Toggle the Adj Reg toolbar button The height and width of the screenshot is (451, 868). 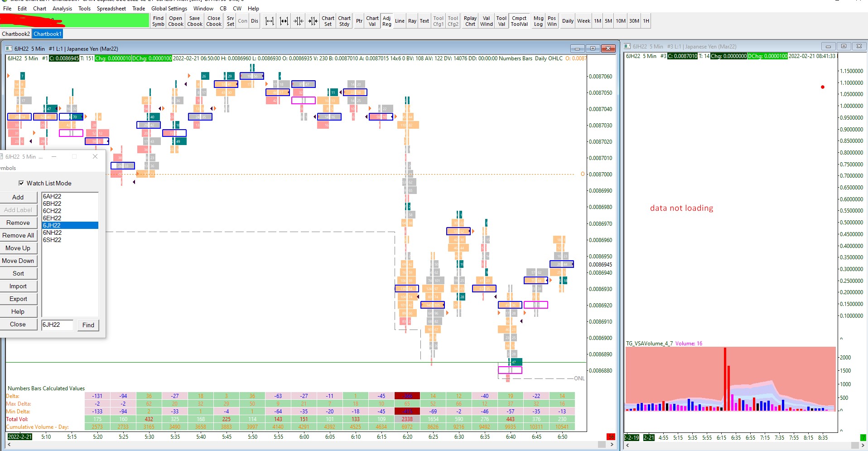(387, 21)
